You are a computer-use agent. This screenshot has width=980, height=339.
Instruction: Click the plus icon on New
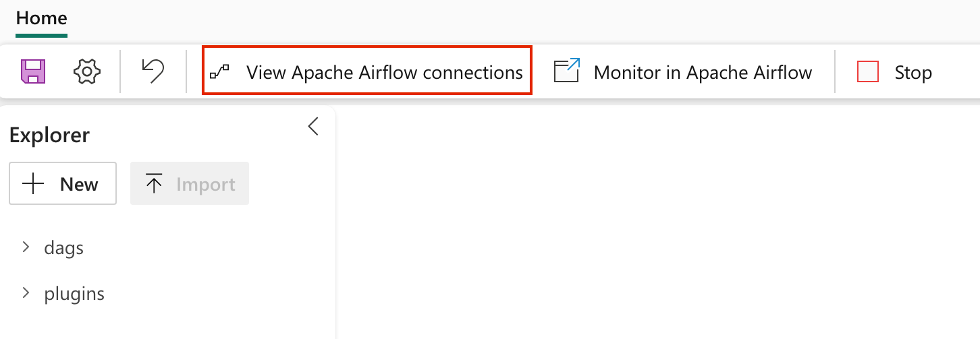[33, 184]
